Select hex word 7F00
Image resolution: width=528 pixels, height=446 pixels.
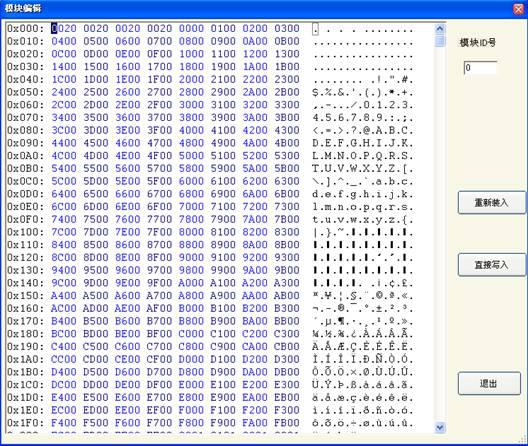pos(159,232)
